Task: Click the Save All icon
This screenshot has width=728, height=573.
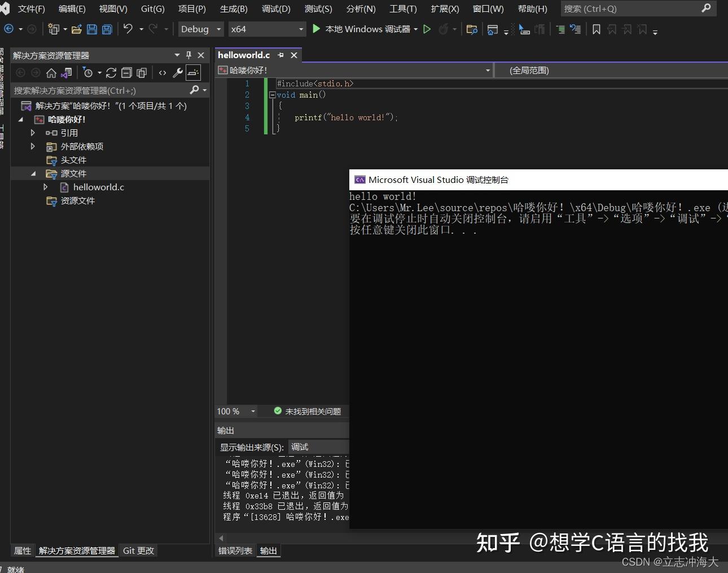Action: (107, 29)
